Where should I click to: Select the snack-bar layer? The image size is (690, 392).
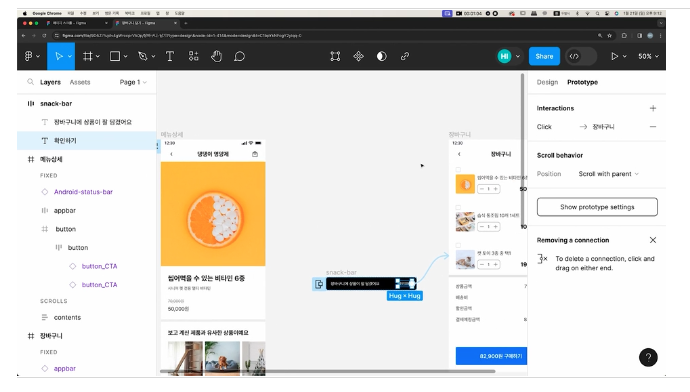tap(56, 104)
